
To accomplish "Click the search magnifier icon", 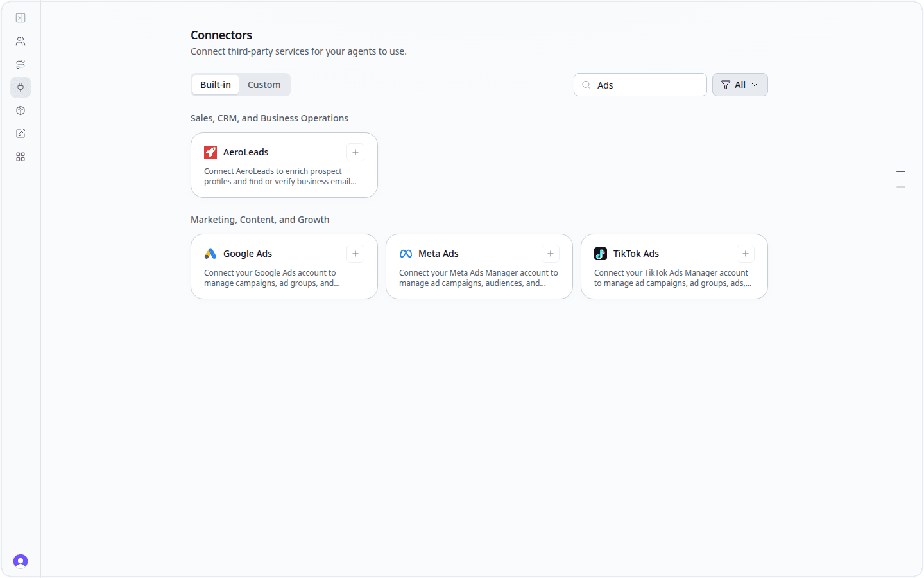I will pos(586,85).
